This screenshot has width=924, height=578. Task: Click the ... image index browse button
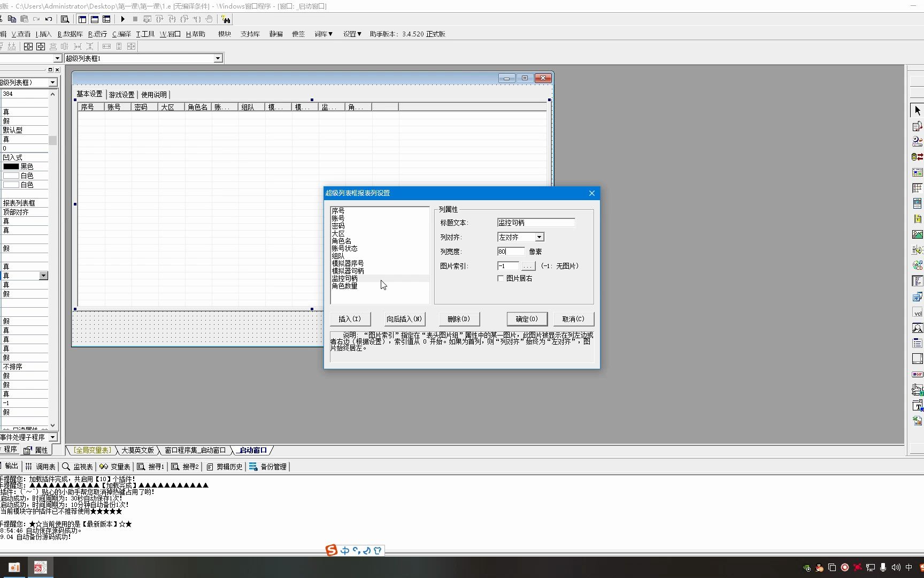point(528,266)
